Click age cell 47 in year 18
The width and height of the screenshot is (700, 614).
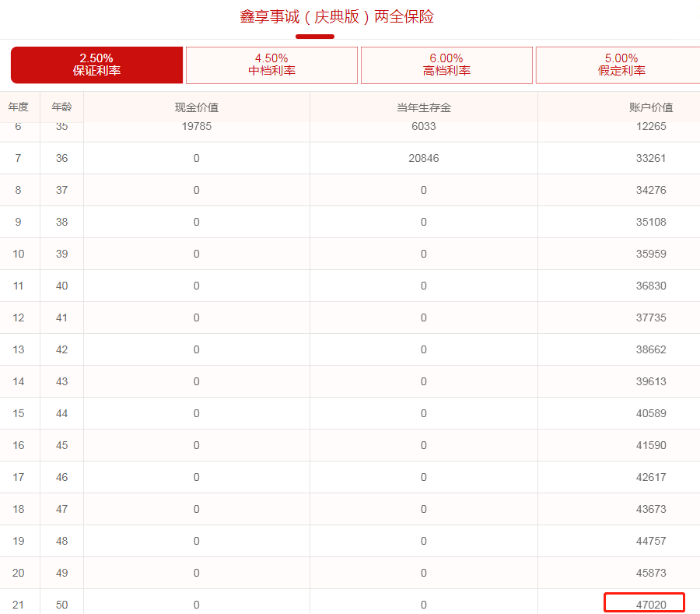pos(61,509)
